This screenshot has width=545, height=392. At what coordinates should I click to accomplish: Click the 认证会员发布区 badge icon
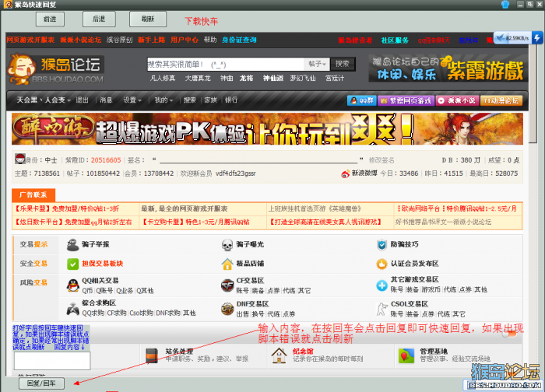(x=381, y=264)
